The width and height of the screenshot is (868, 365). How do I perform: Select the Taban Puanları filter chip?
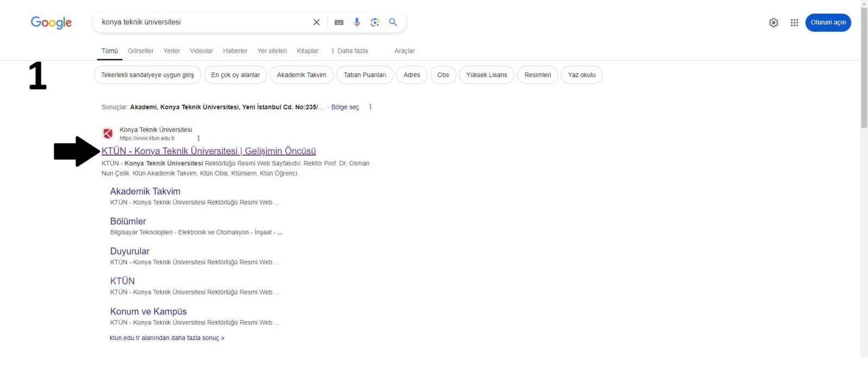[x=365, y=75]
